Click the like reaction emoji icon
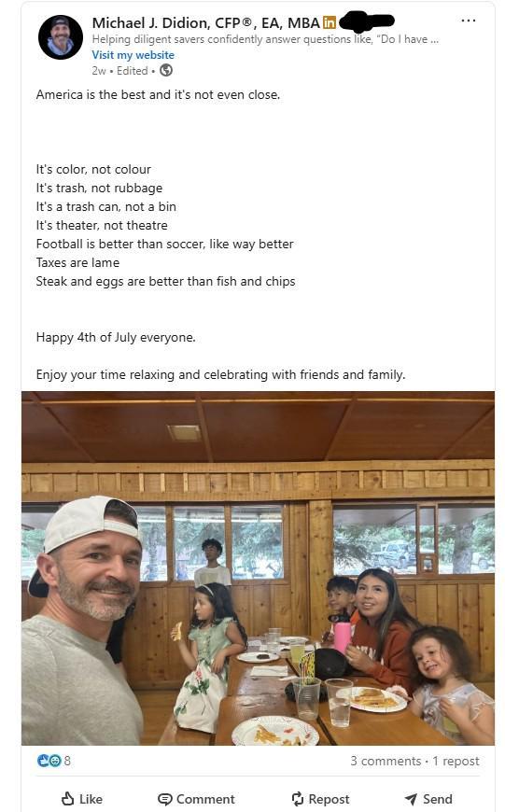This screenshot has height=812, width=505. click(x=42, y=761)
